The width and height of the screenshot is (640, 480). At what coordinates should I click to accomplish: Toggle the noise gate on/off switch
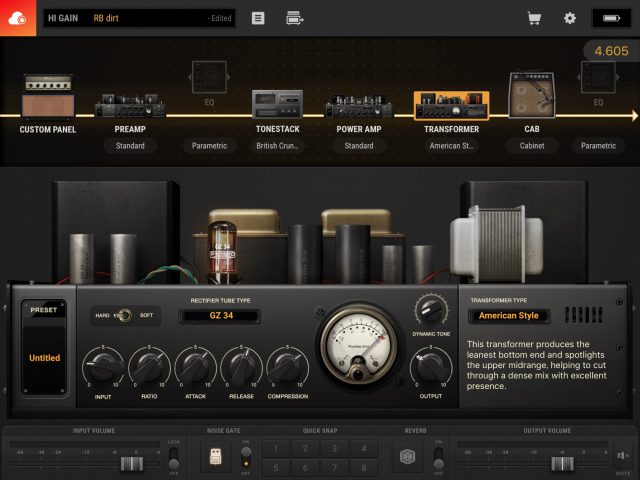click(246, 457)
